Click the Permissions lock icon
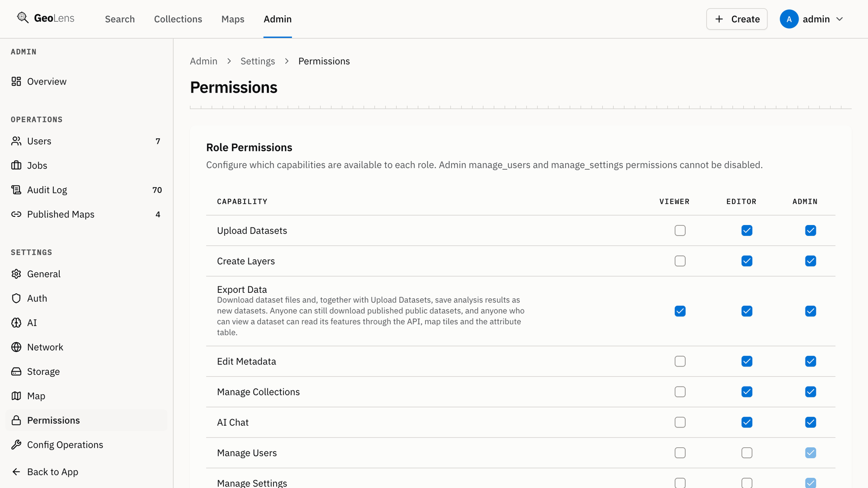868x488 pixels. click(x=16, y=420)
